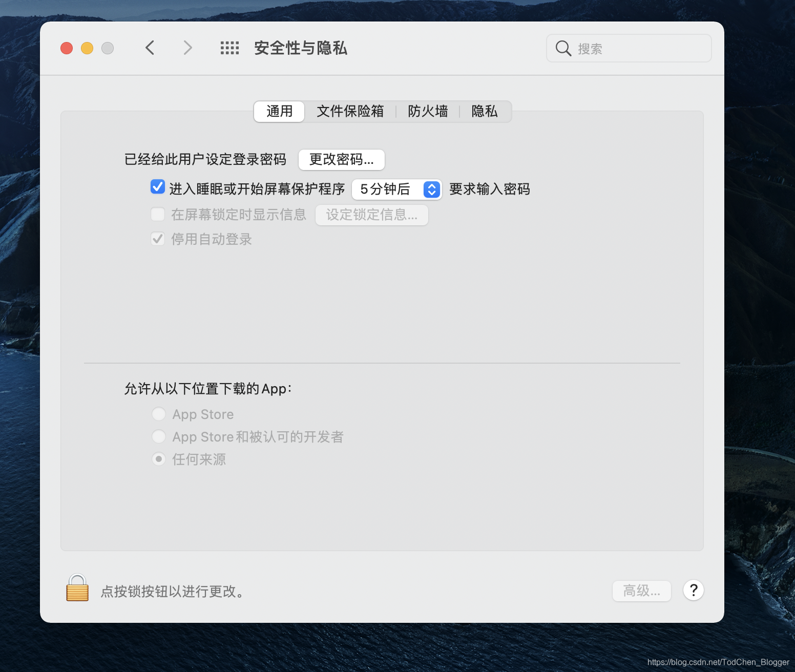795x672 pixels.
Task: Click the 高级... button
Action: point(642,591)
